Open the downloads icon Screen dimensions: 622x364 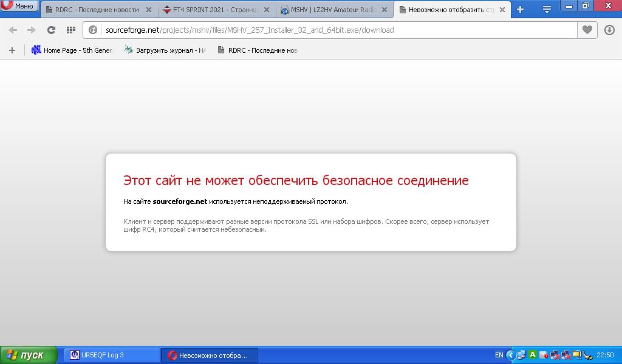tap(609, 30)
